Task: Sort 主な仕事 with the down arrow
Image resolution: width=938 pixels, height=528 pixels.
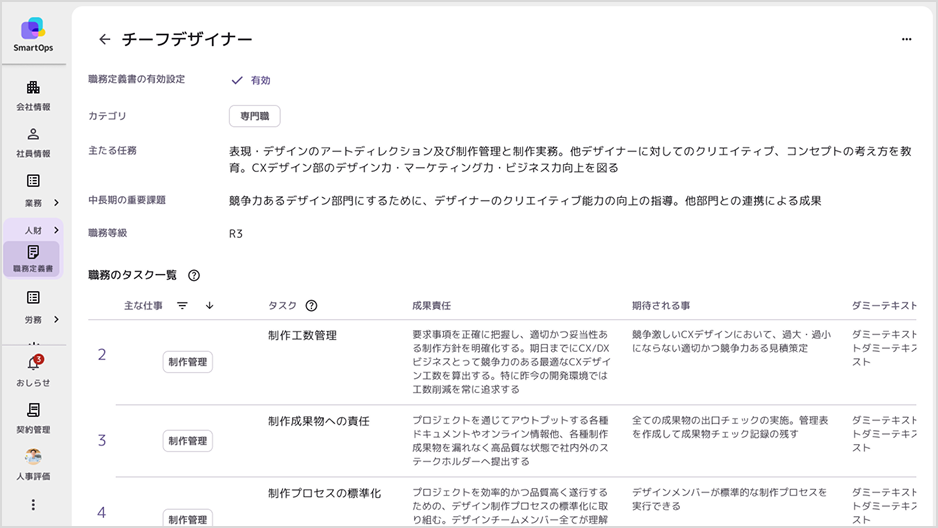Action: pos(209,306)
